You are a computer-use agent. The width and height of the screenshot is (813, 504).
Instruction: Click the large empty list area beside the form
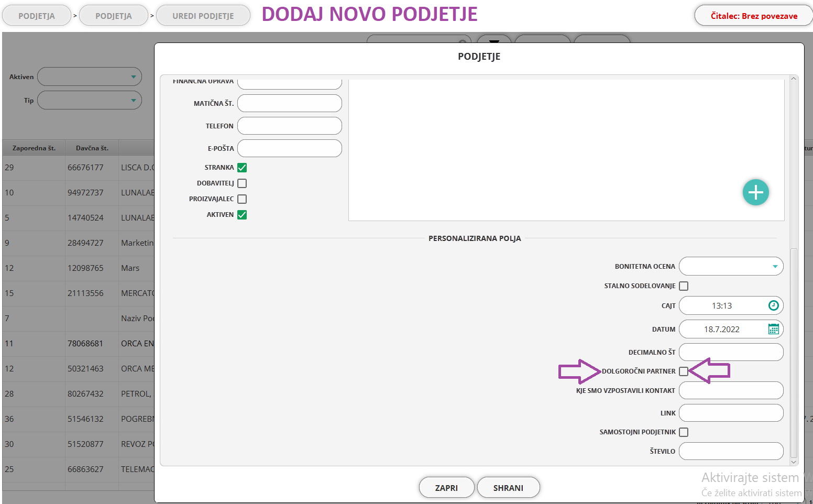566,150
